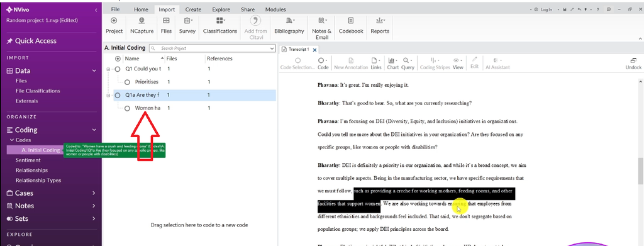
Task: Close the Transcript 1 tab
Action: (314, 50)
